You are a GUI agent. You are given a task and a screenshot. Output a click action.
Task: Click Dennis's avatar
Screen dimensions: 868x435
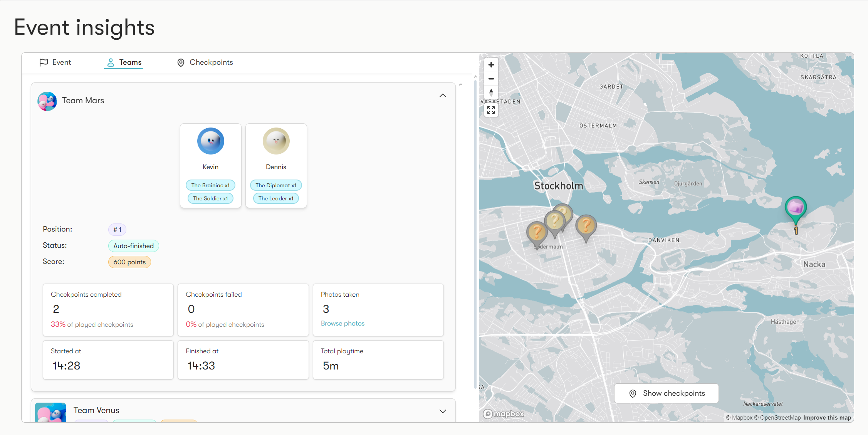coord(276,141)
